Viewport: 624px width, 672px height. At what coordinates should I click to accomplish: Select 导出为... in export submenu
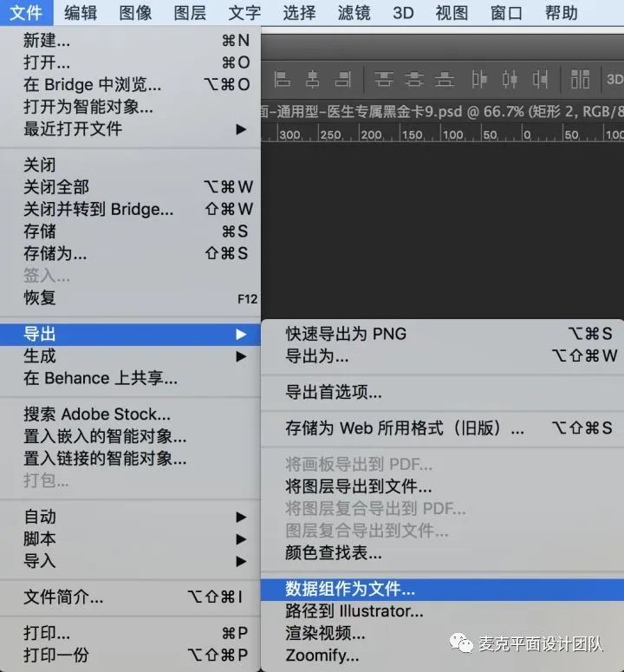click(442, 356)
